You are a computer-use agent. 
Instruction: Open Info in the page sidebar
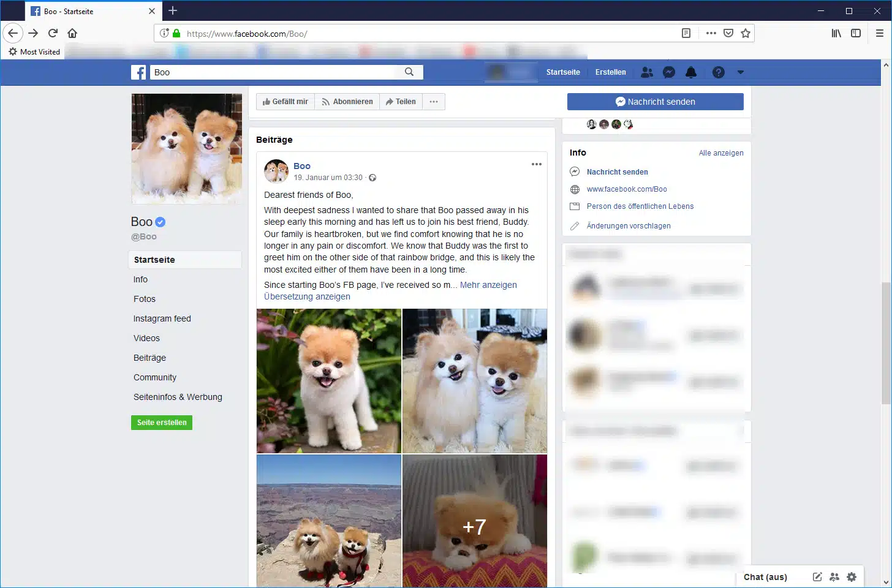[x=141, y=279]
